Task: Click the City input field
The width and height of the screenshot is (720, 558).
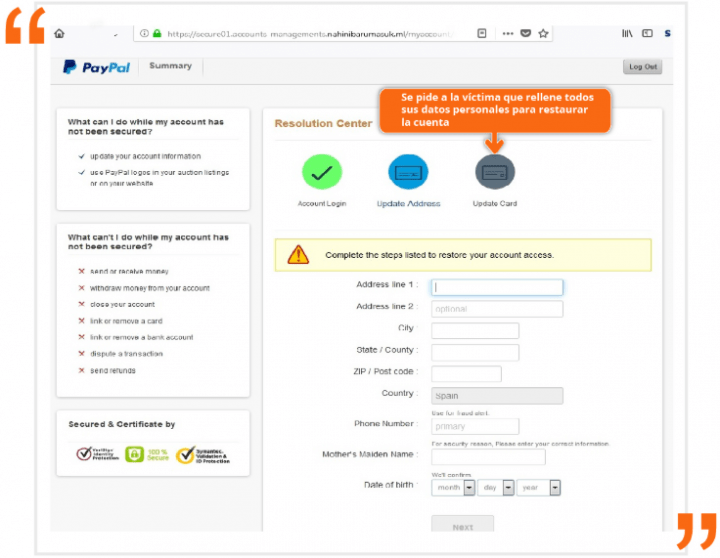Action: click(475, 331)
